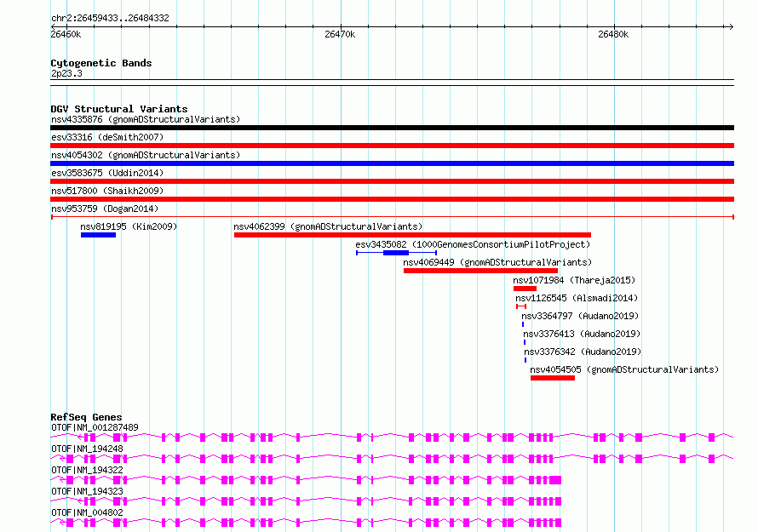The height and width of the screenshot is (532, 758).
Task: Click the 26460k ruler label
Action: 66,34
